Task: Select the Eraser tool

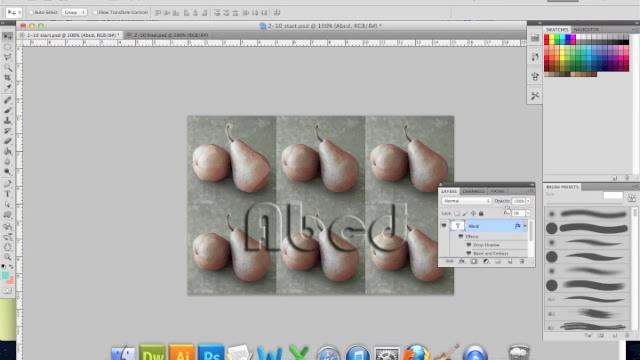Action: click(7, 141)
